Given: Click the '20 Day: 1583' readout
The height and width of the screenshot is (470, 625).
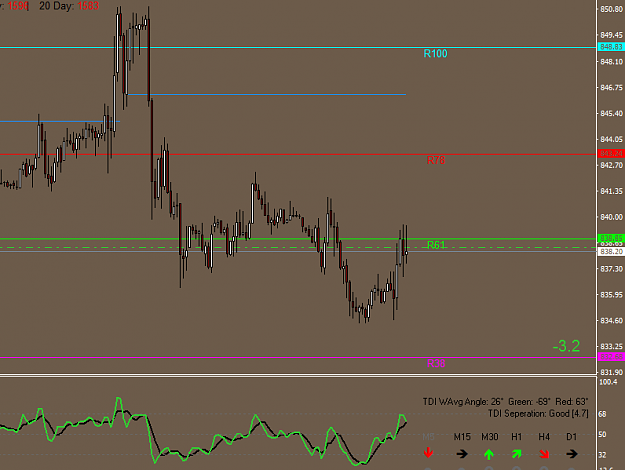Looking at the screenshot, I should 69,6.
